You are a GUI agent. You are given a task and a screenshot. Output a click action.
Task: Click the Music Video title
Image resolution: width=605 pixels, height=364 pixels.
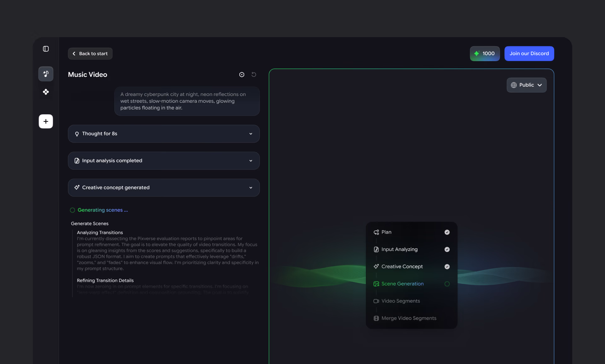88,75
